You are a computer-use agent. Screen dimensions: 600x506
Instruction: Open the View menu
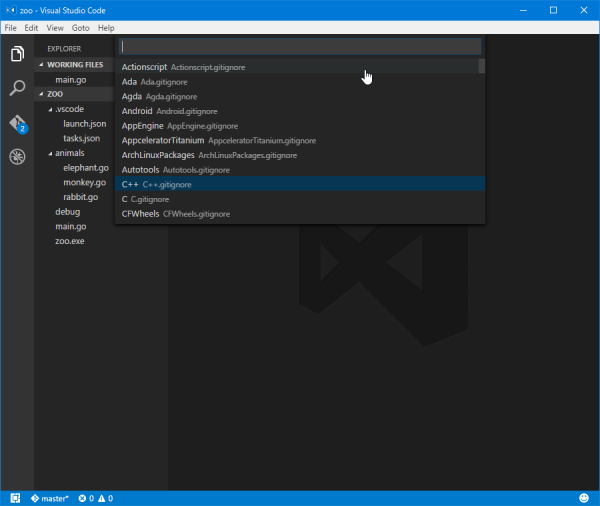point(55,28)
